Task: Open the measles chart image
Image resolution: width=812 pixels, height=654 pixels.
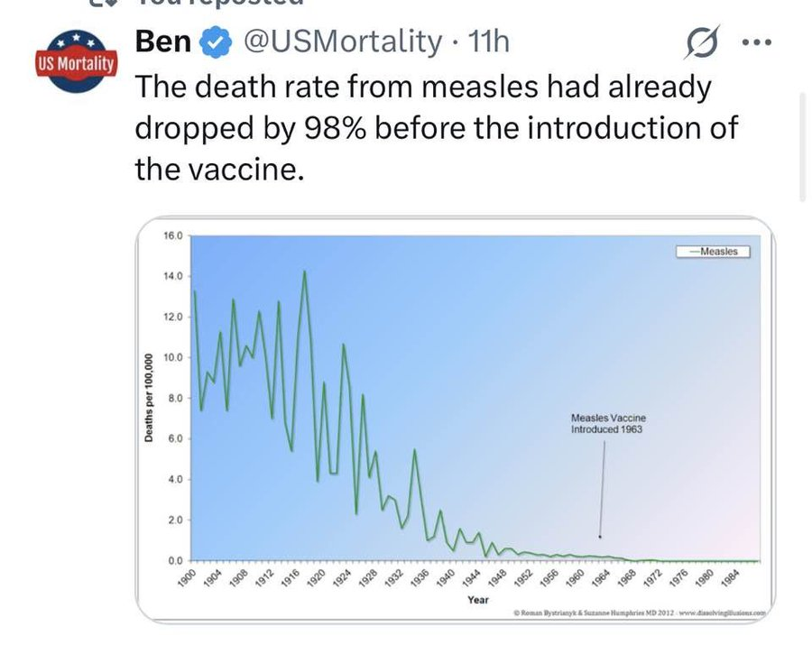Action: pos(449,419)
